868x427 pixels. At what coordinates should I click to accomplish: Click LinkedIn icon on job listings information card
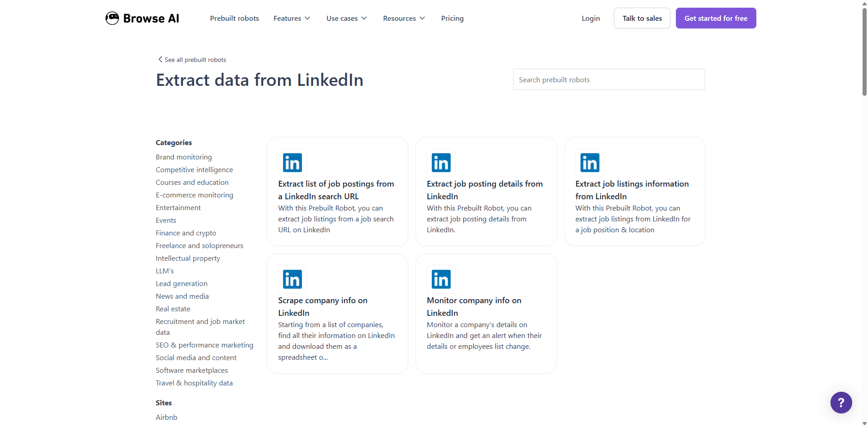tap(590, 163)
